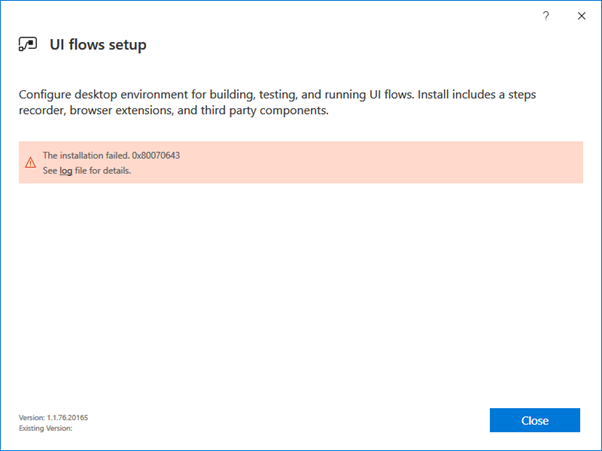This screenshot has height=451, width=602.
Task: Click the blank white area below the banner
Action: click(x=300, y=290)
